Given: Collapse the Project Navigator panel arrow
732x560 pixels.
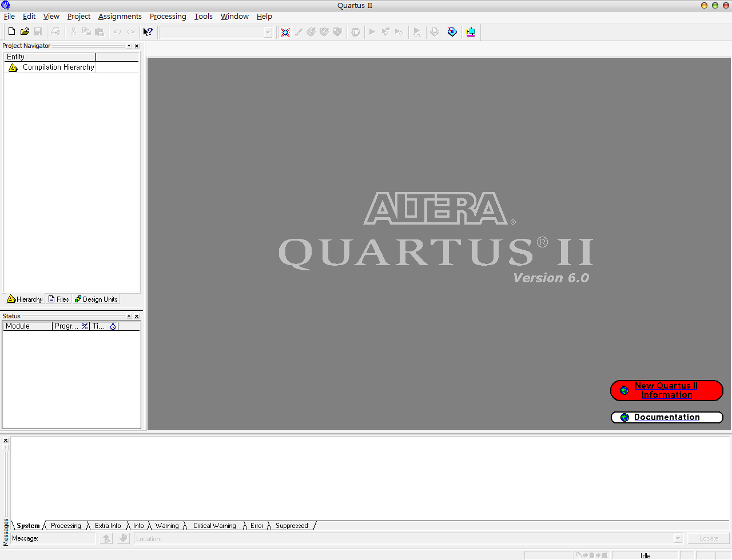Looking at the screenshot, I should coord(129,46).
